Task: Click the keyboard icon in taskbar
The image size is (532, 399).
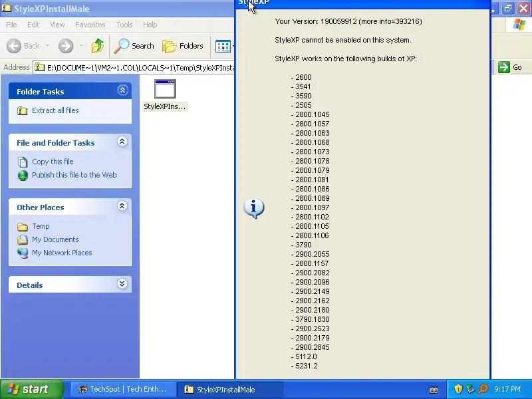Action: [x=434, y=390]
